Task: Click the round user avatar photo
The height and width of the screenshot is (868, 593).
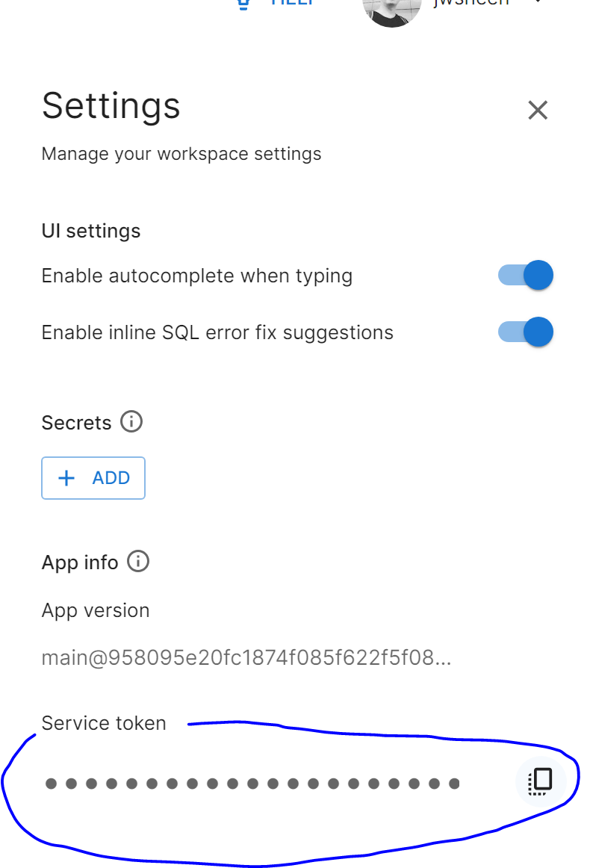Action: (x=392, y=8)
